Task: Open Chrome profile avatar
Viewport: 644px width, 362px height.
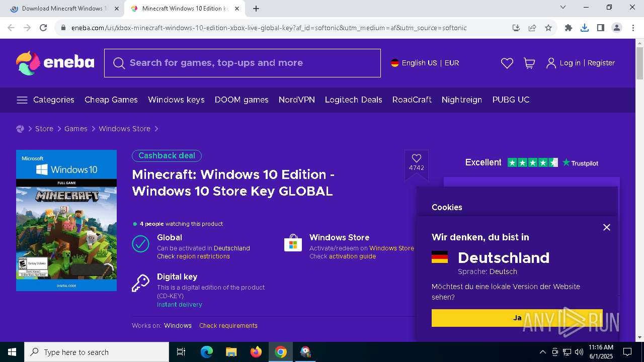Action: tap(617, 28)
